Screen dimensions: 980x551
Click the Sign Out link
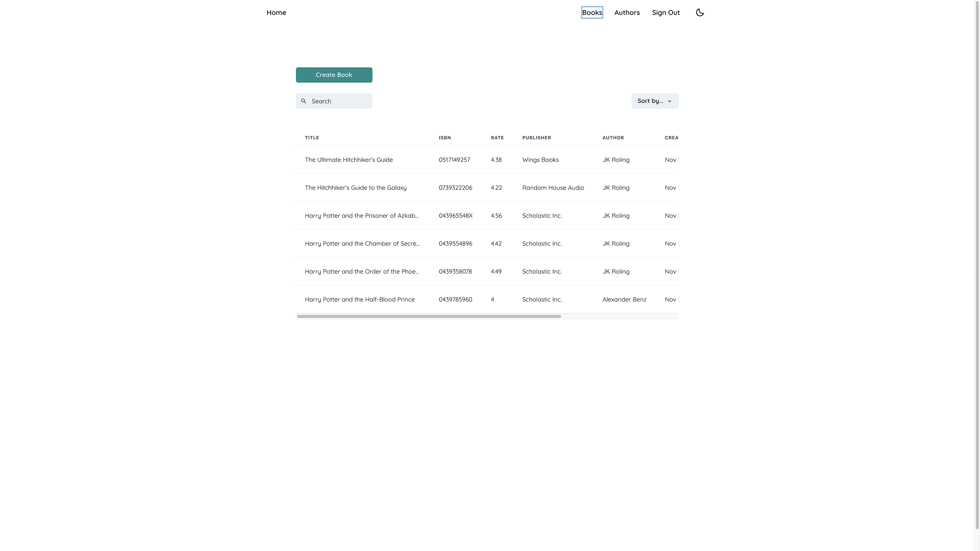666,13
